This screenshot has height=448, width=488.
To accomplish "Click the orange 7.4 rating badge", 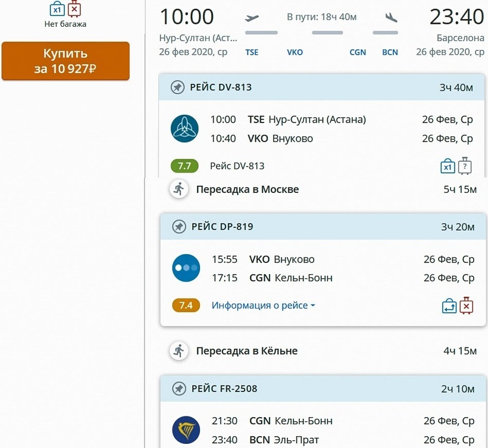I will (186, 305).
